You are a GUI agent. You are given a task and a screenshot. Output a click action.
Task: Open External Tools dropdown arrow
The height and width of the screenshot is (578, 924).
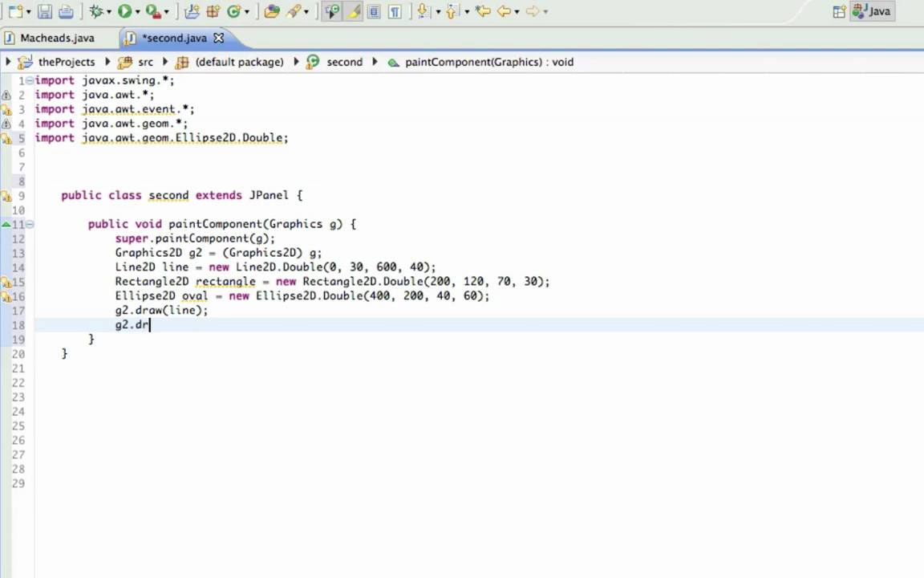click(x=167, y=12)
